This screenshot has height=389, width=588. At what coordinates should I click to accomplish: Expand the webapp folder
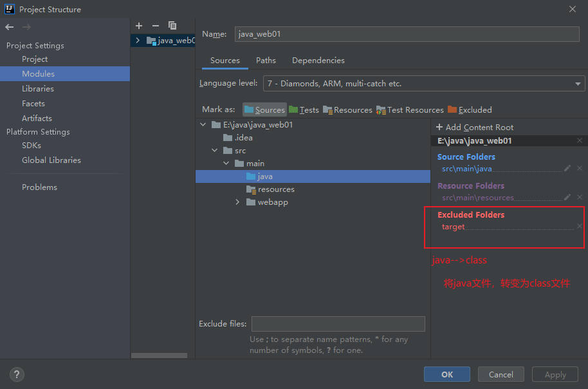pos(237,202)
